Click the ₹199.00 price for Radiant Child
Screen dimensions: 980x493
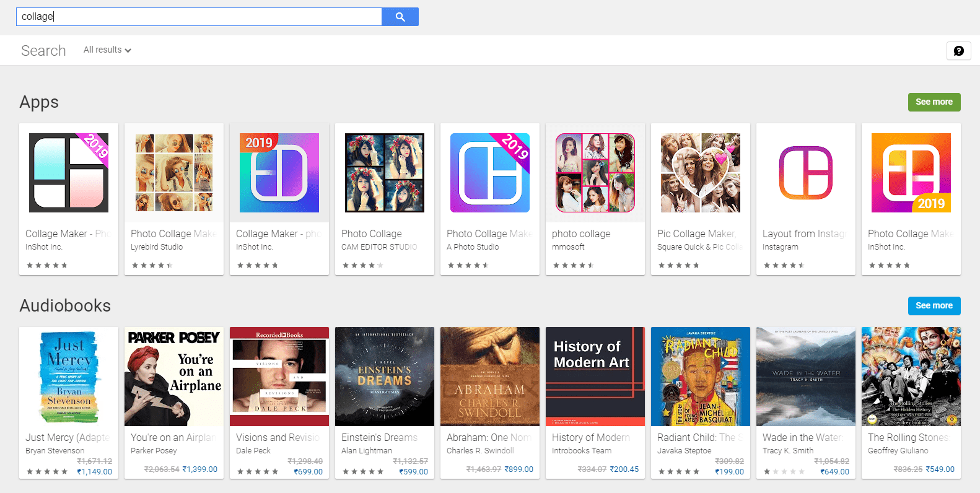coord(729,472)
